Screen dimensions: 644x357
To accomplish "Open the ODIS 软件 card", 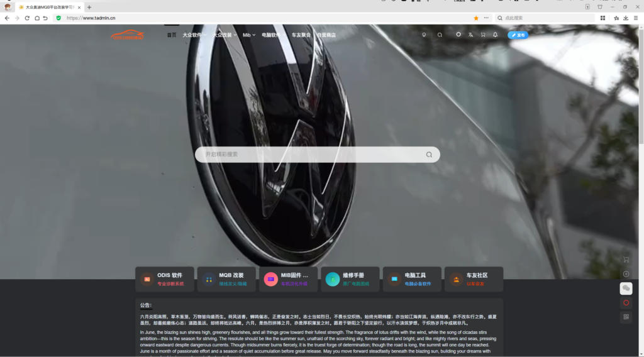I will (165, 279).
